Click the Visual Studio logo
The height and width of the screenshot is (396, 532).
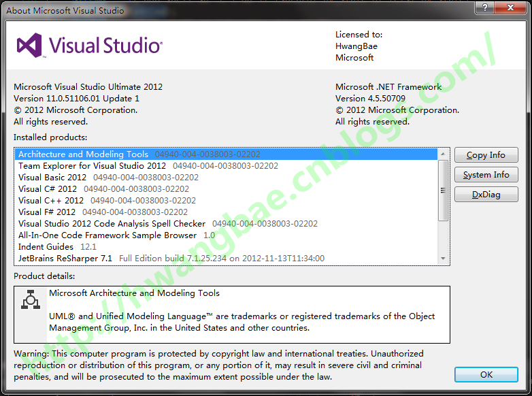(90, 45)
